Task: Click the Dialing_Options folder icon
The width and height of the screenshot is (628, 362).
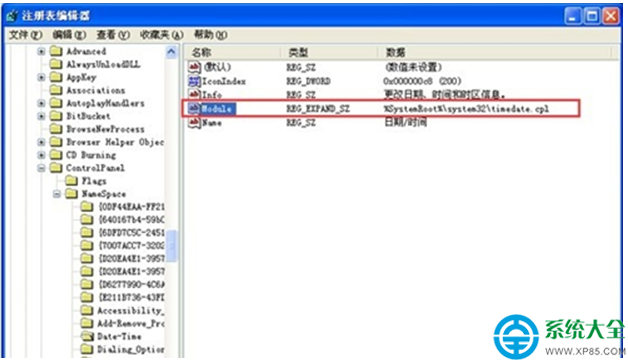Action: coord(87,349)
